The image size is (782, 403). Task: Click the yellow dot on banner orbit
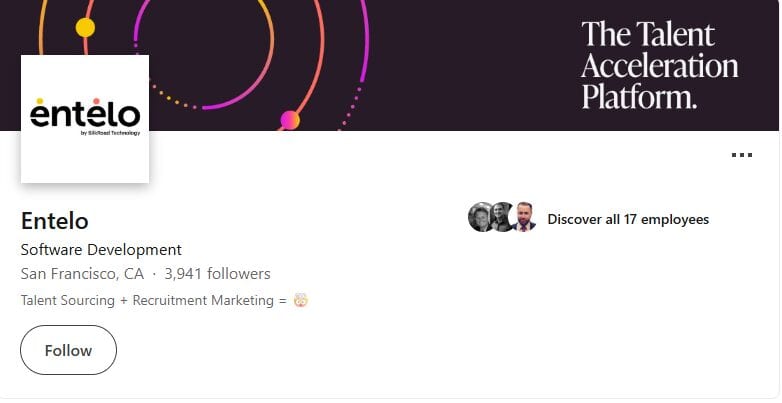85,27
